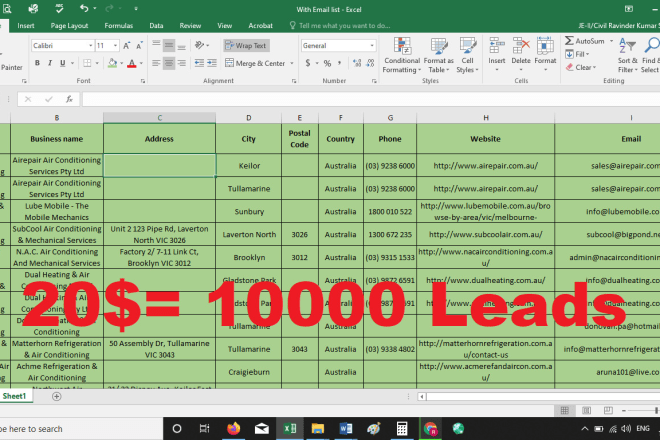Click the Borders icon
The height and width of the screenshot is (440, 660).
(87, 63)
